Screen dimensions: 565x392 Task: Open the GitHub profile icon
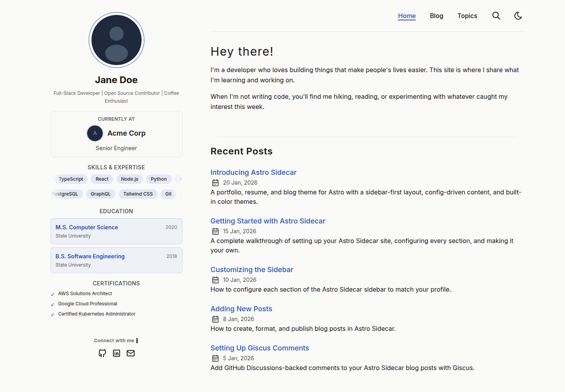click(x=102, y=353)
